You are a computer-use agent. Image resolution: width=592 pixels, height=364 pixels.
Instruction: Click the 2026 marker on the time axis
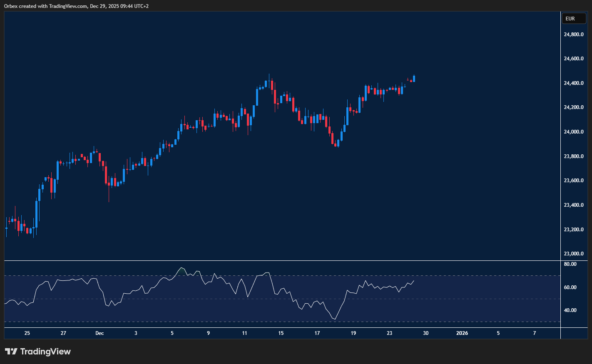462,333
